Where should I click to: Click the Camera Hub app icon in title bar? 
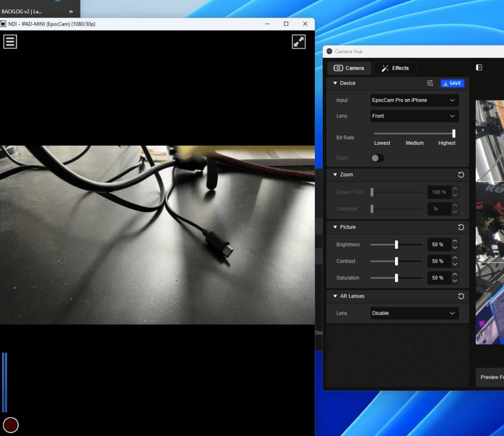pyautogui.click(x=330, y=51)
